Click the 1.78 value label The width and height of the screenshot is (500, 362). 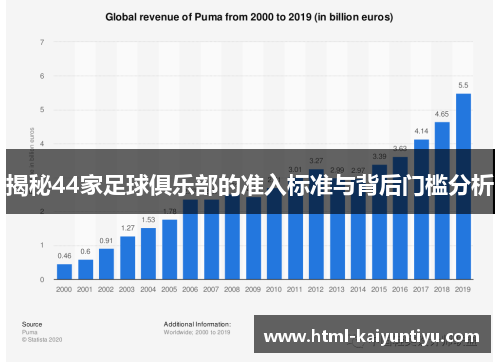click(170, 211)
